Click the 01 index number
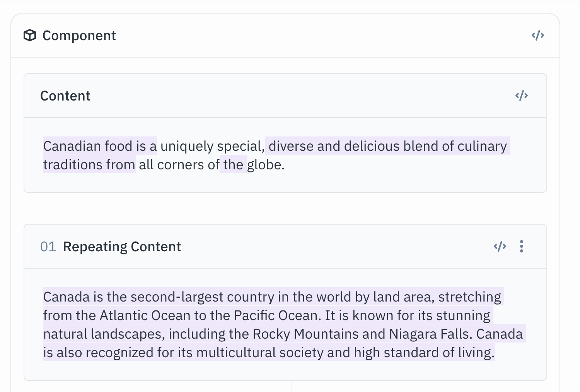 tap(48, 247)
